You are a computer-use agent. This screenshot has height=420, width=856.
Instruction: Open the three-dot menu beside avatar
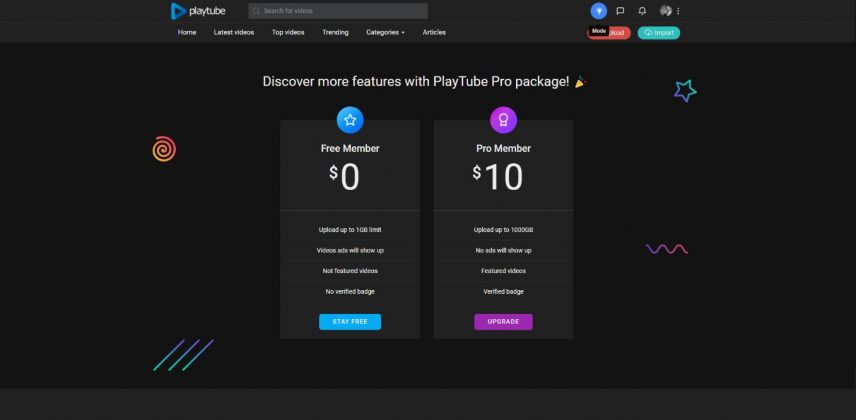tap(678, 11)
